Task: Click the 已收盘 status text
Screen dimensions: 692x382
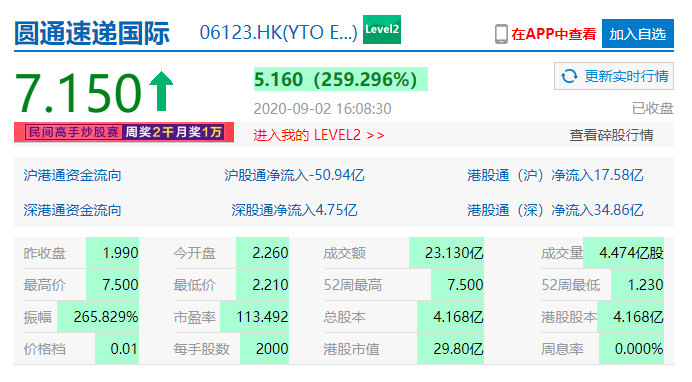Action: [x=652, y=108]
